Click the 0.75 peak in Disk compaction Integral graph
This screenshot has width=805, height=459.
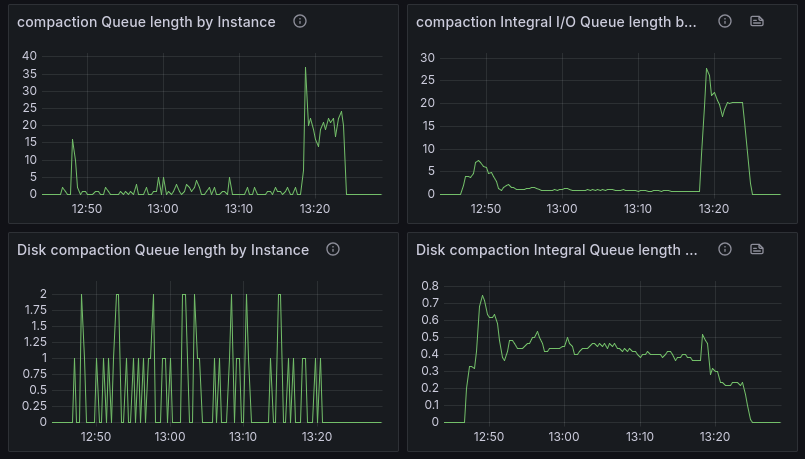(x=482, y=296)
